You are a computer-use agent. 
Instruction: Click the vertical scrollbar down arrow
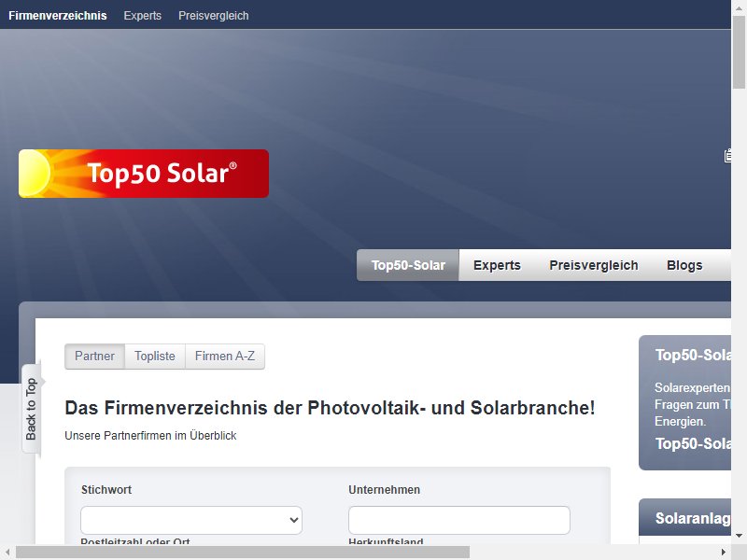739,536
